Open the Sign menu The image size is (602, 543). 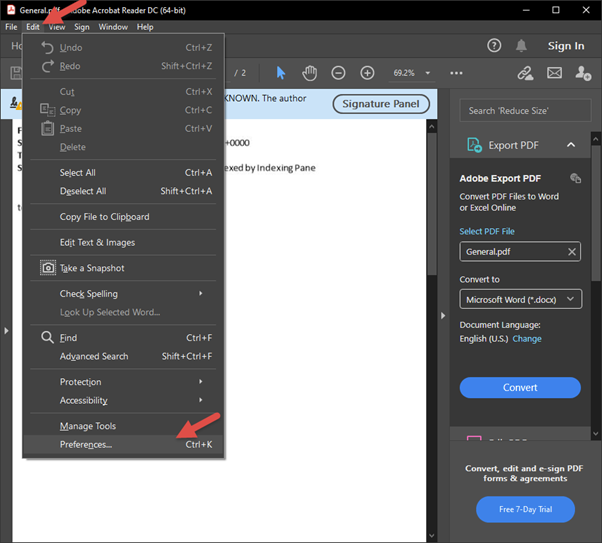[x=81, y=27]
